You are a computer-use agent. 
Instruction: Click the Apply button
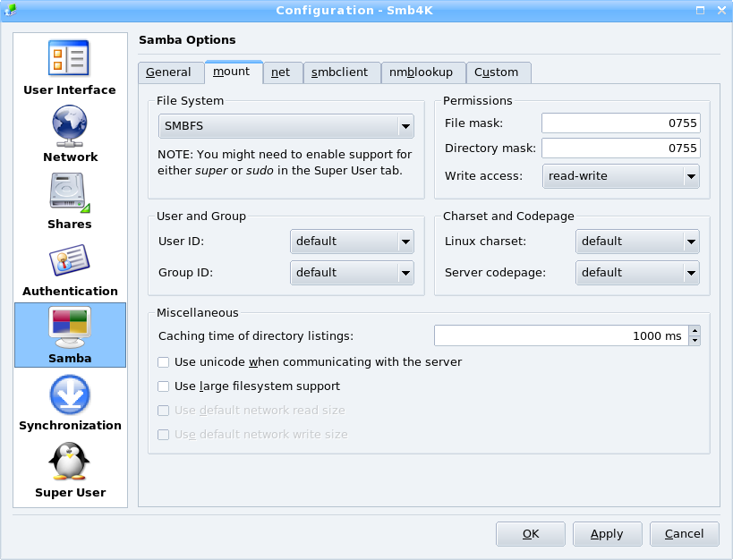607,534
